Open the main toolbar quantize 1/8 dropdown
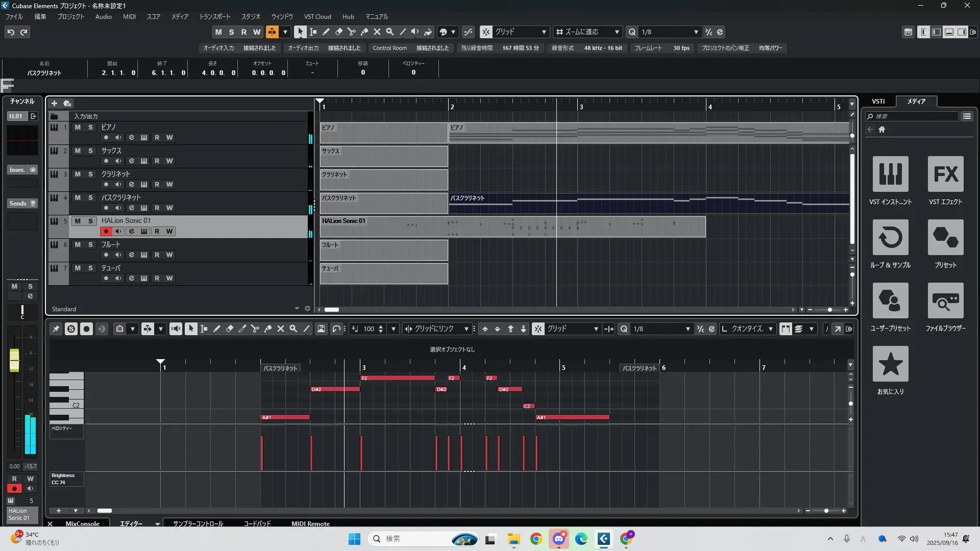This screenshot has width=980, height=551. 696,32
